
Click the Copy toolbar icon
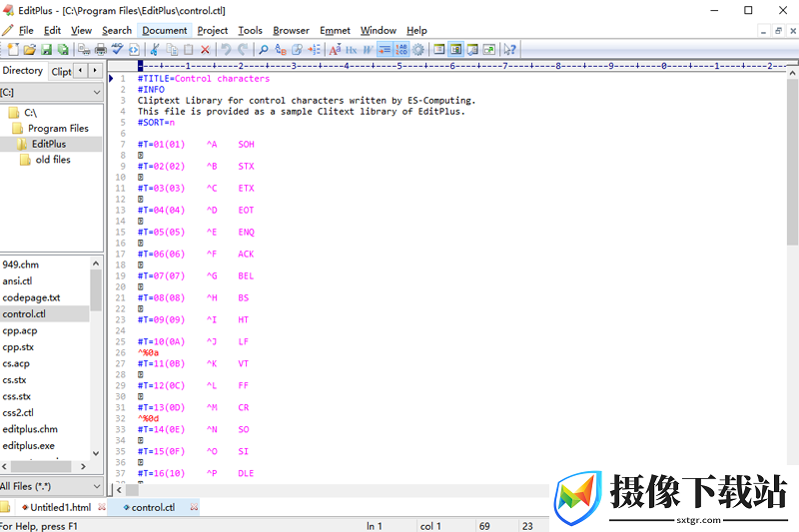coord(172,49)
